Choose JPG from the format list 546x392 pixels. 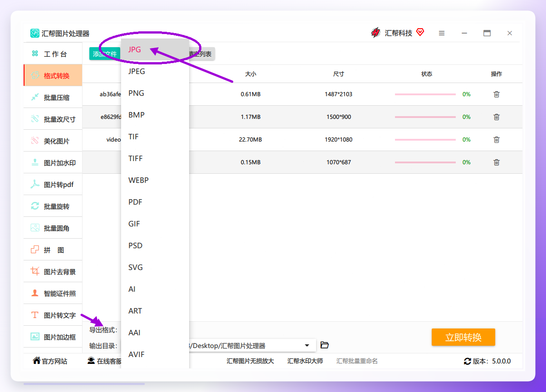pyautogui.click(x=155, y=49)
